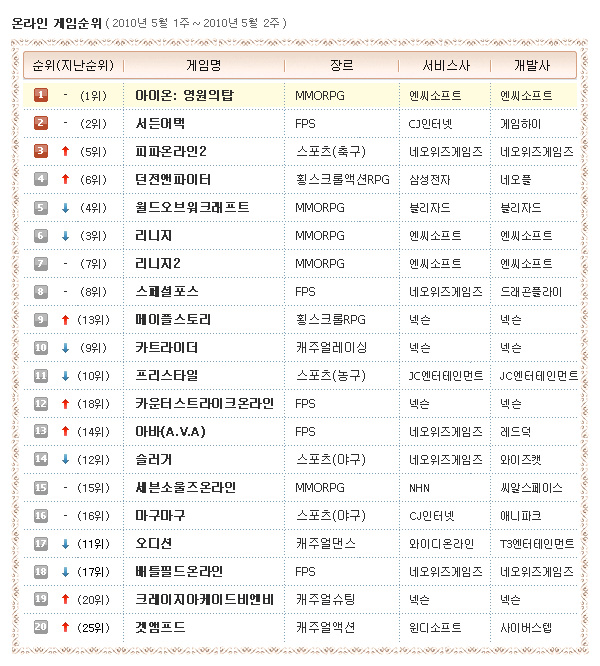Click the down arrow in 오디션 row
The height and width of the screenshot is (666, 600).
65,543
